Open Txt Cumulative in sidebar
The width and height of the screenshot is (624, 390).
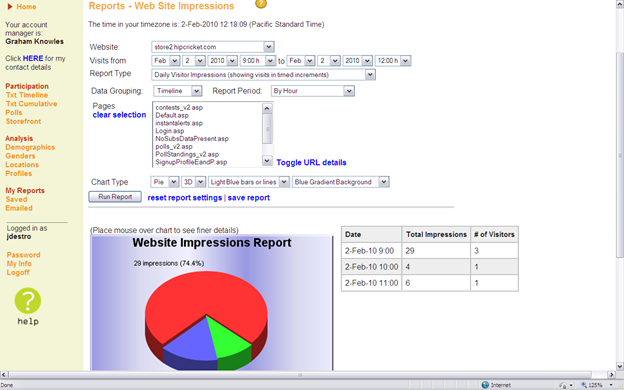[x=31, y=103]
